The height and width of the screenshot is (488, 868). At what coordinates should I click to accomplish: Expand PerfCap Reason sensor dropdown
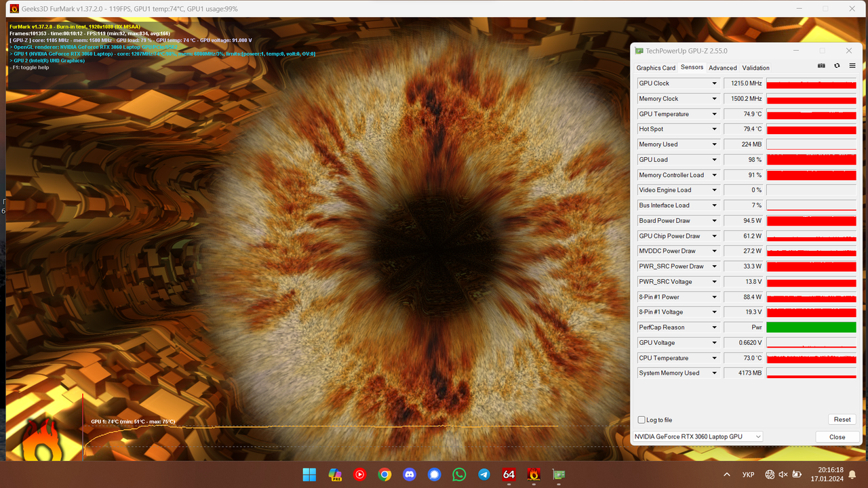tap(714, 327)
